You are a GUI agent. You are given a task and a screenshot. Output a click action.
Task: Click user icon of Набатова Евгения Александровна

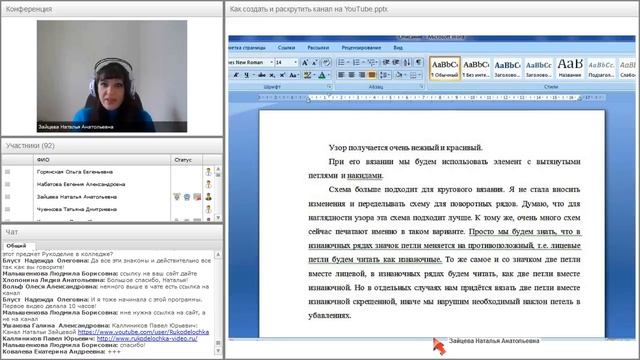(209, 184)
